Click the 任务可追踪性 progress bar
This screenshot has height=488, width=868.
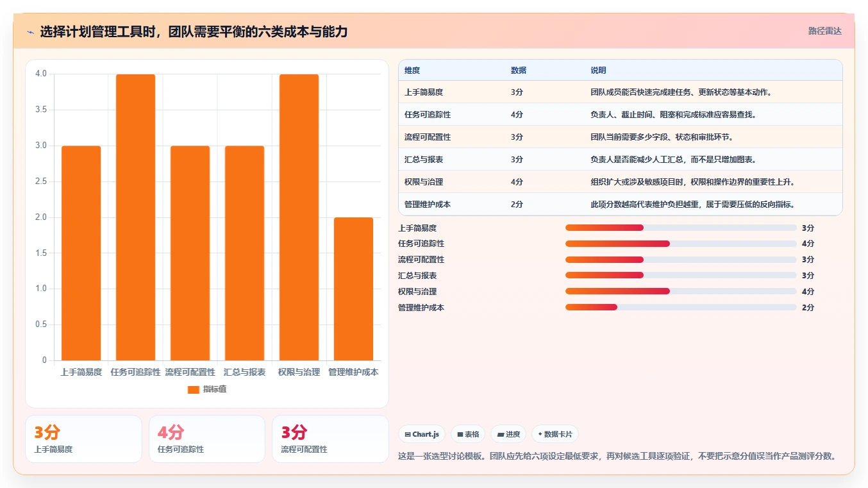pos(681,244)
